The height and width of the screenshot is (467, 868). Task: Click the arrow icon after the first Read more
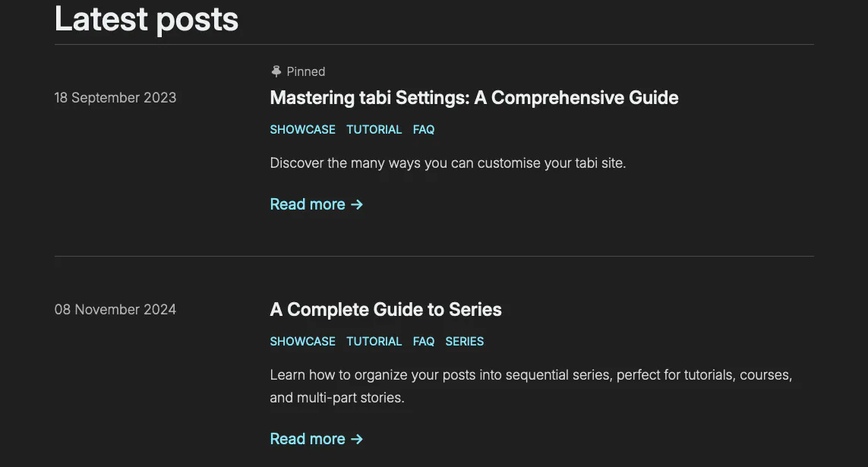357,204
